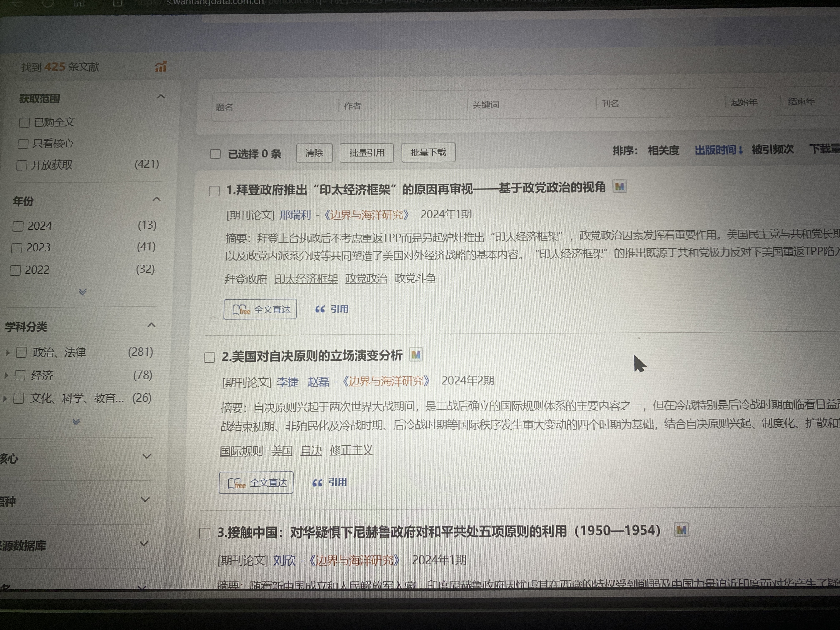Image resolution: width=840 pixels, height=630 pixels.
Task: Open free 全文直达 for article 1
Action: pyautogui.click(x=260, y=310)
